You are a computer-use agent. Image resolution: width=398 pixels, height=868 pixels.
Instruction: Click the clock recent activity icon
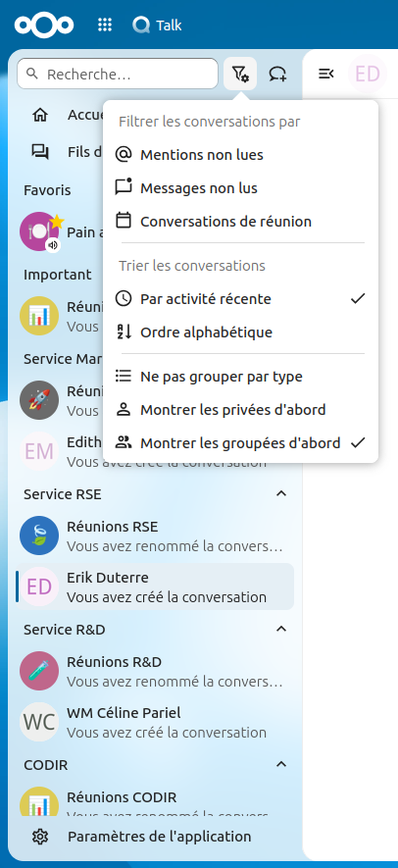[123, 298]
